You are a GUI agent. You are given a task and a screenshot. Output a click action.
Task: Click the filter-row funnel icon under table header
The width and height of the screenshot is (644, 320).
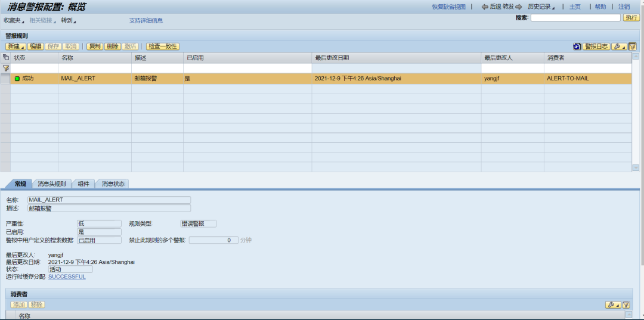6,68
